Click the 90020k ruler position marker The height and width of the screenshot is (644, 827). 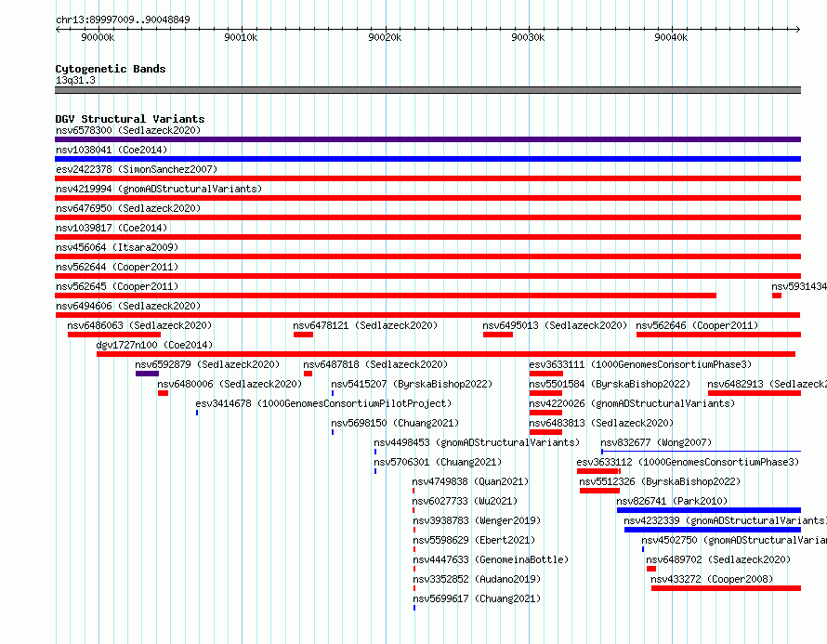point(385,37)
